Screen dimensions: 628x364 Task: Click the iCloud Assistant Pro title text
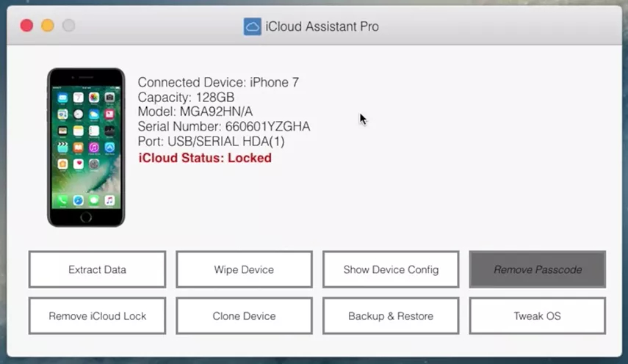tap(322, 27)
